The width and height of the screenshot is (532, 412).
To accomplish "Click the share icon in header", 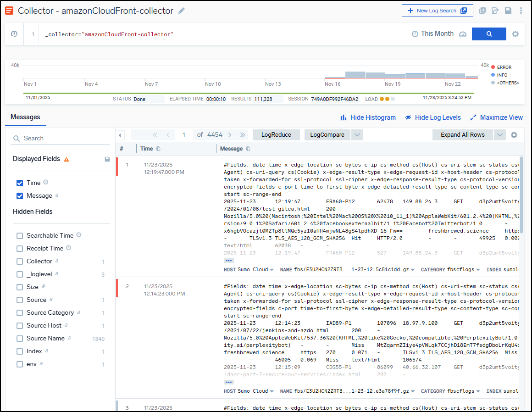I will 495,11.
